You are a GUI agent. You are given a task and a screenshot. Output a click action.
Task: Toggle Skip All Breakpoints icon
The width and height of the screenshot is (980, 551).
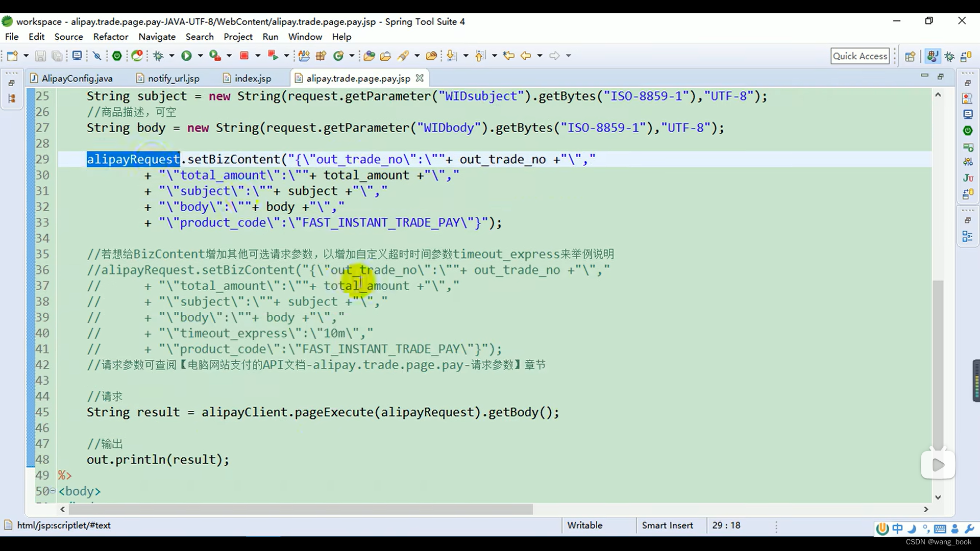(x=97, y=56)
